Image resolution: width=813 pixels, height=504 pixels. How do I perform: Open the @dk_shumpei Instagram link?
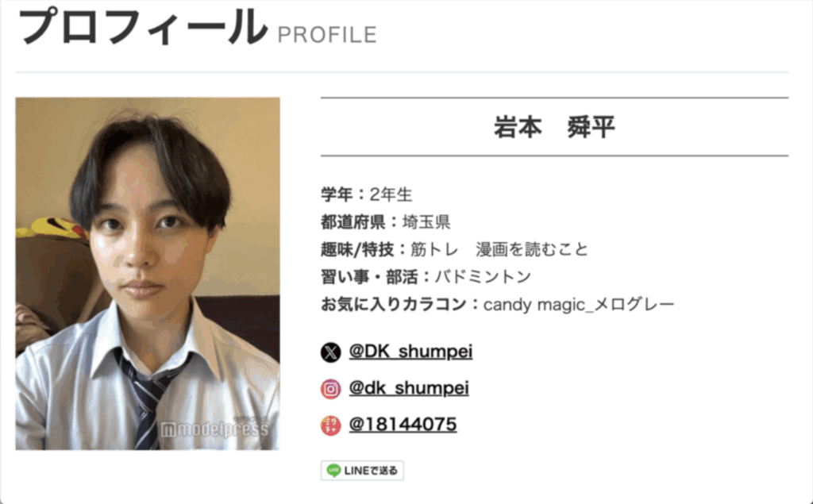(x=409, y=388)
